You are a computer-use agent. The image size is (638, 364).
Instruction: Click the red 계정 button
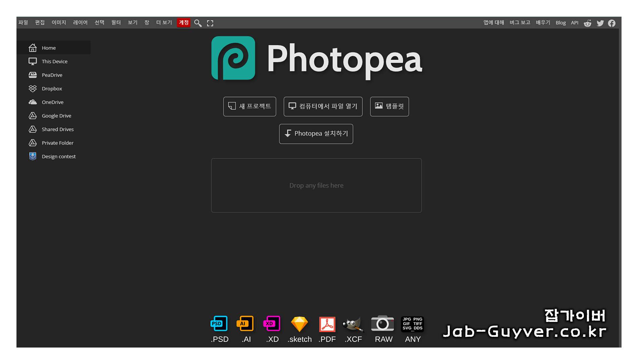tap(184, 23)
